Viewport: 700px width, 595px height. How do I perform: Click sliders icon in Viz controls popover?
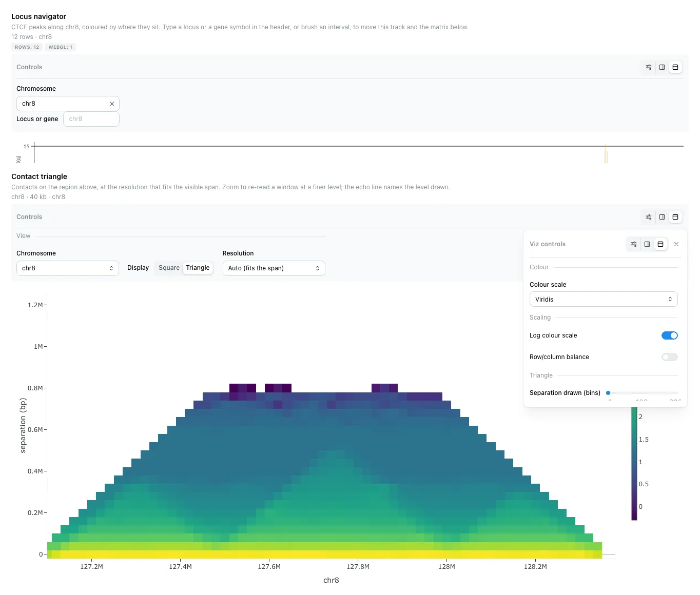(634, 244)
